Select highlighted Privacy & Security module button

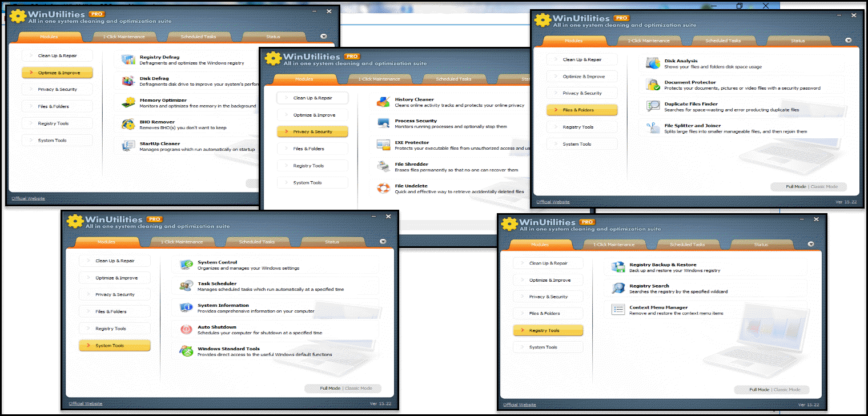pos(312,131)
